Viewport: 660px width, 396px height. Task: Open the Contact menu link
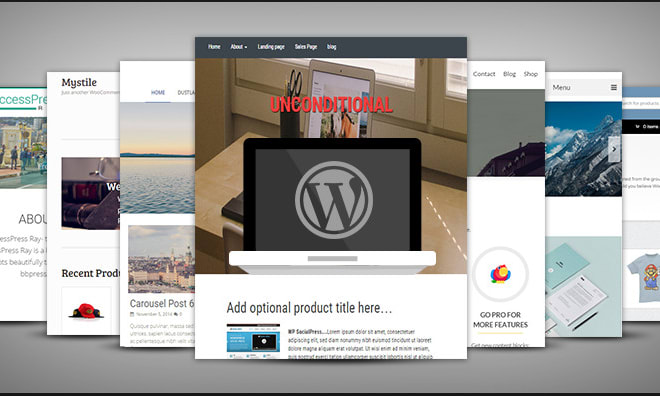(484, 74)
